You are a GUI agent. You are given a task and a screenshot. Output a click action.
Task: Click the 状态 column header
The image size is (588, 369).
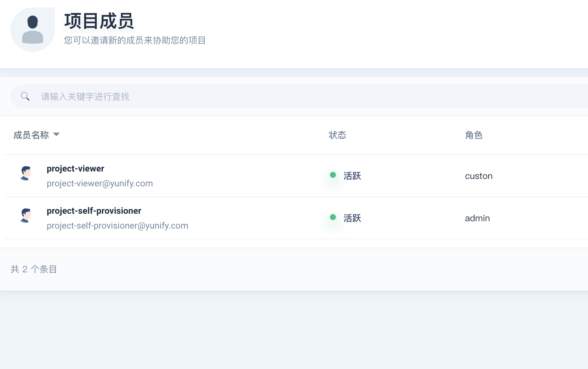click(337, 135)
